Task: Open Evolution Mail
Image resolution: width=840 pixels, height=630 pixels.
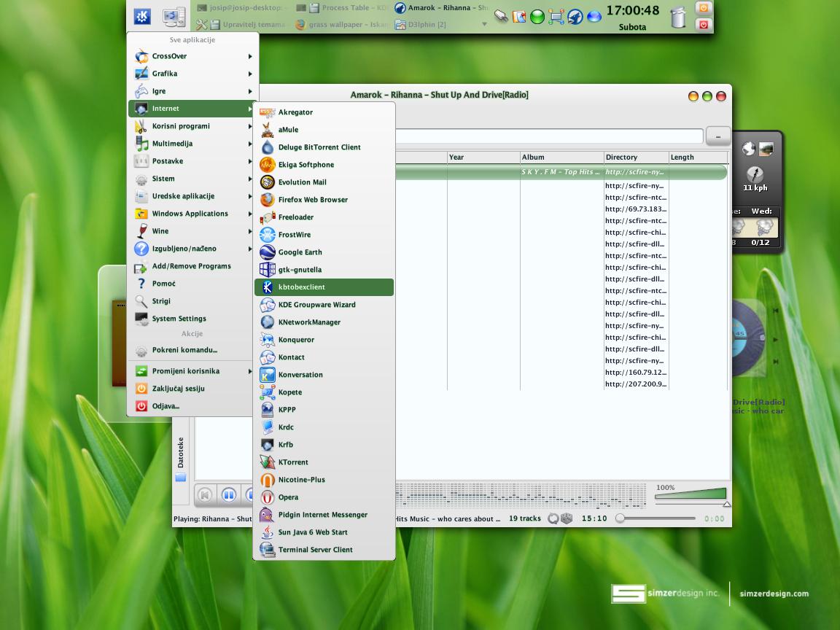Action: (x=324, y=182)
